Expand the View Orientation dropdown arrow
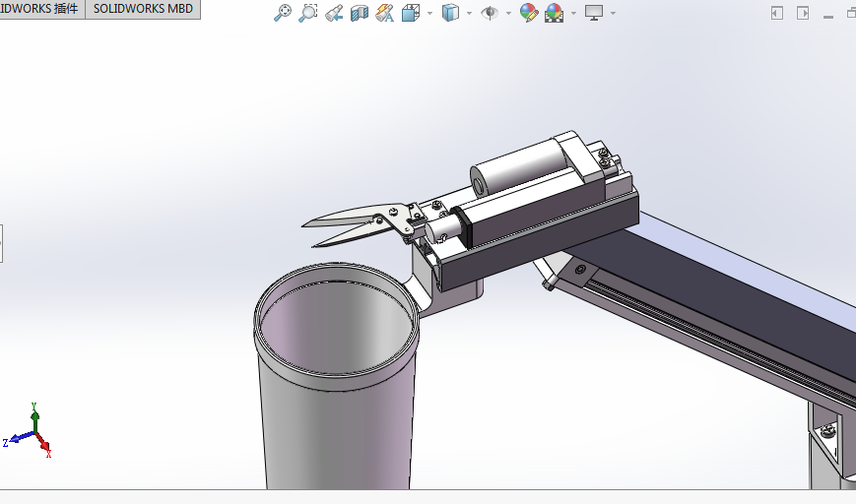856x504 pixels. click(x=429, y=13)
